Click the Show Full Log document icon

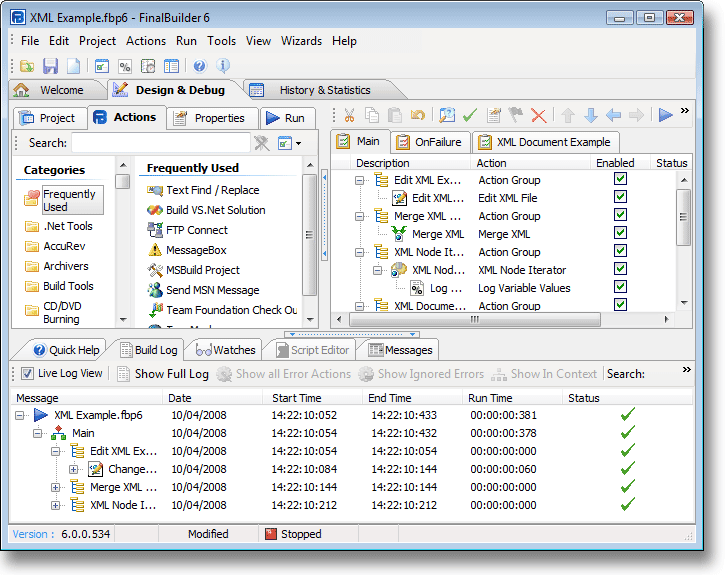[x=123, y=374]
